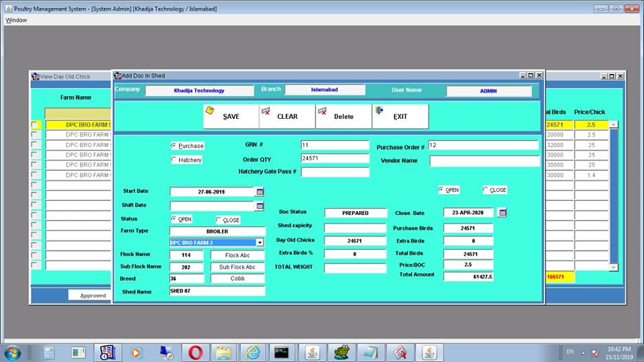Click the Hatchery Gate Pass # field
The image size is (644, 362).
coord(335,172)
